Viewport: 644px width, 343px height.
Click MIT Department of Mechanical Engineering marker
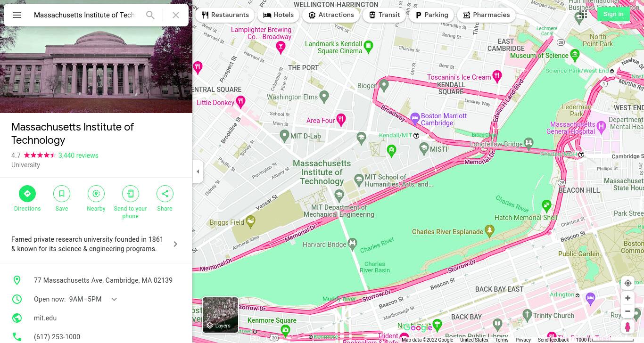click(x=339, y=195)
